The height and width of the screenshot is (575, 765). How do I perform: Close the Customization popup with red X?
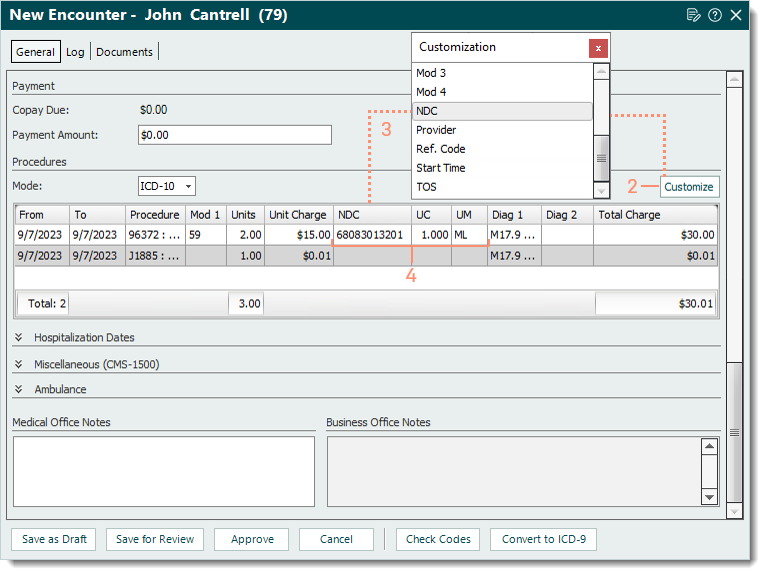[598, 48]
